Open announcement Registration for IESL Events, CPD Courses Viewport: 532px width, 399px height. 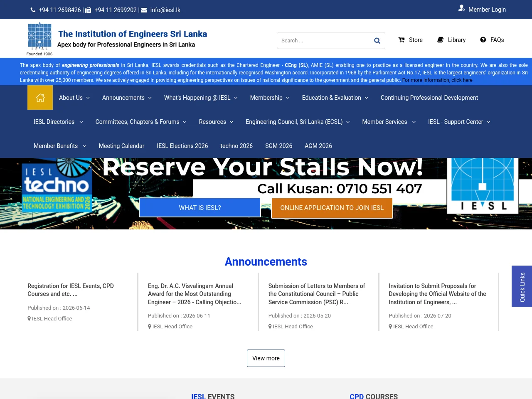(71, 290)
